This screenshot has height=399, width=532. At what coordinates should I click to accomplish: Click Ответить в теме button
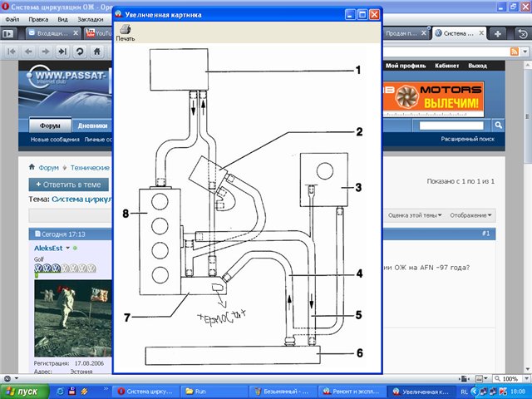tap(68, 185)
